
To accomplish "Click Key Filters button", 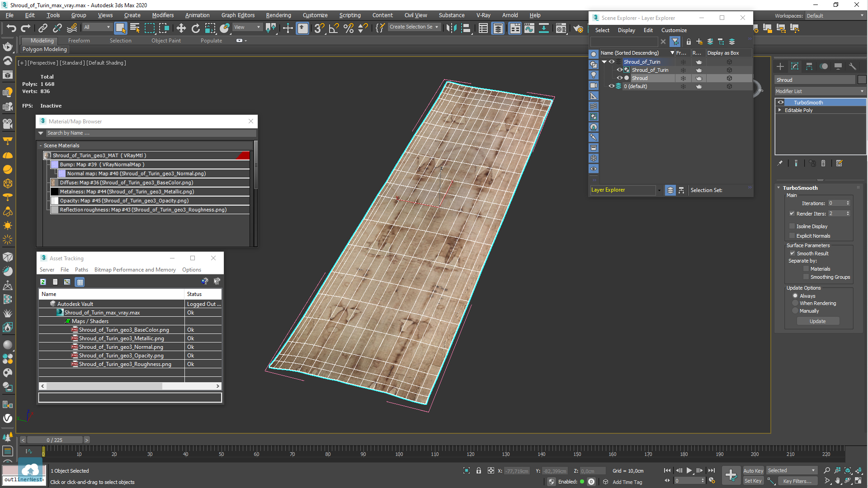I will (797, 481).
